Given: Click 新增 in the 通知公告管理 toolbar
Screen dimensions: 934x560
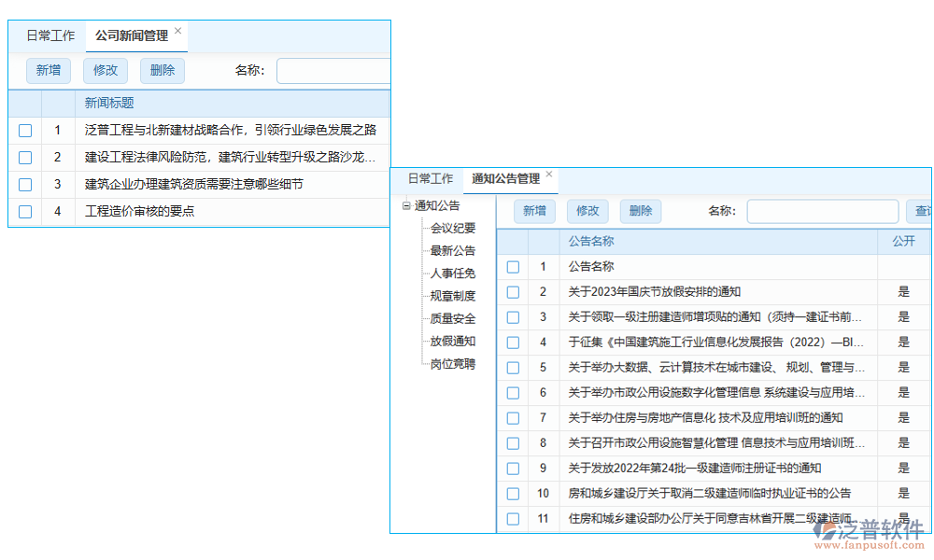Looking at the screenshot, I should coord(534,211).
